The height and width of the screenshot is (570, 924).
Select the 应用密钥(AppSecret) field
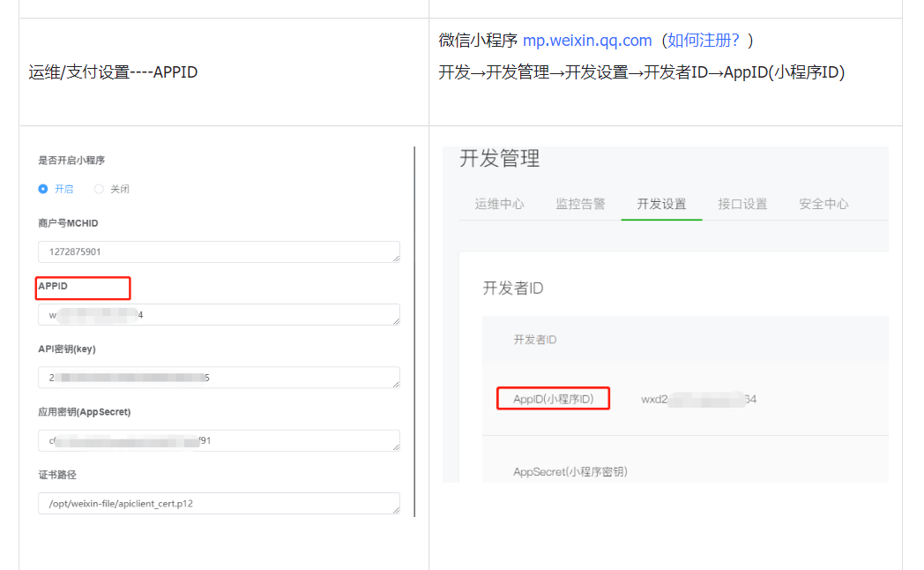[220, 441]
